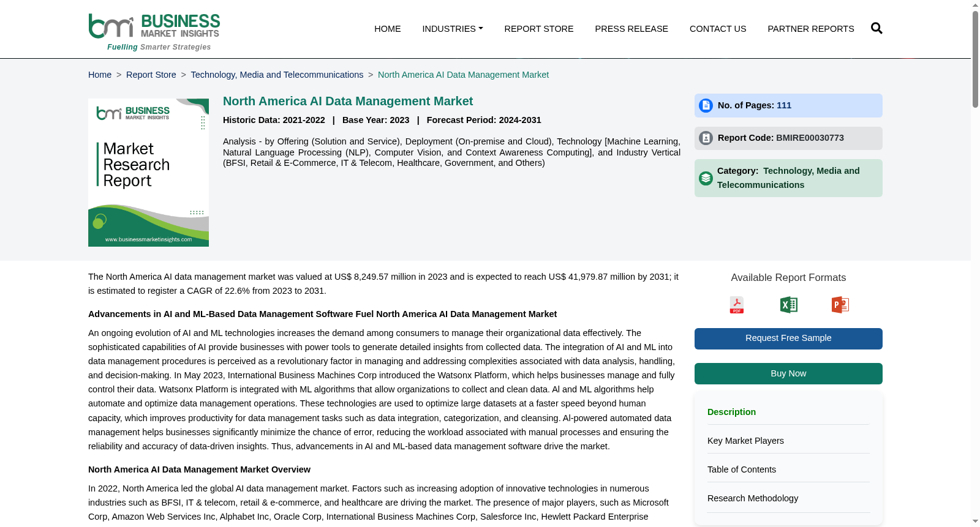Click the Category layers icon
This screenshot has width=980, height=527.
[x=706, y=178]
